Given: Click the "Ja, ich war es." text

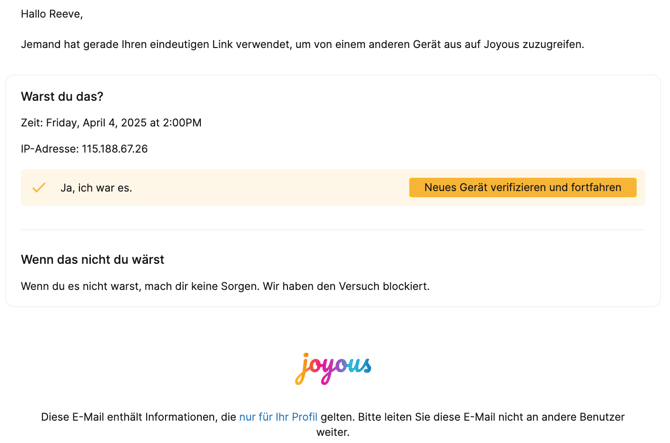Looking at the screenshot, I should 96,188.
